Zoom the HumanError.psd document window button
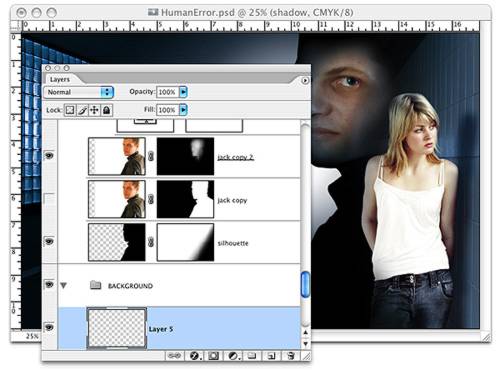The image size is (500, 370). (x=52, y=13)
